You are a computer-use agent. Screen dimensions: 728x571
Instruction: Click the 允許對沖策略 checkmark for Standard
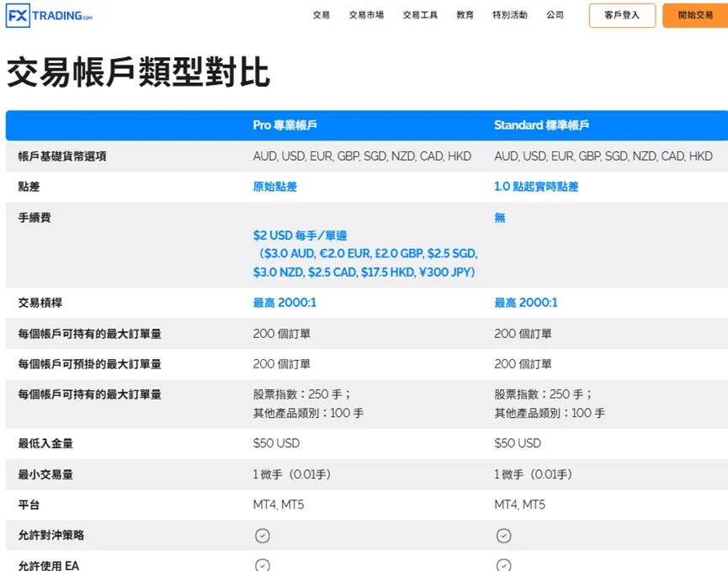point(504,536)
